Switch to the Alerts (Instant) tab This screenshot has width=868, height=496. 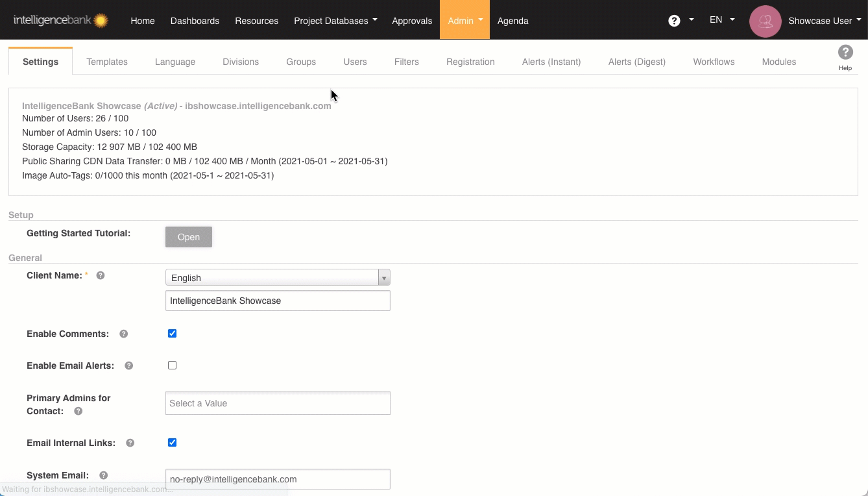pyautogui.click(x=551, y=62)
